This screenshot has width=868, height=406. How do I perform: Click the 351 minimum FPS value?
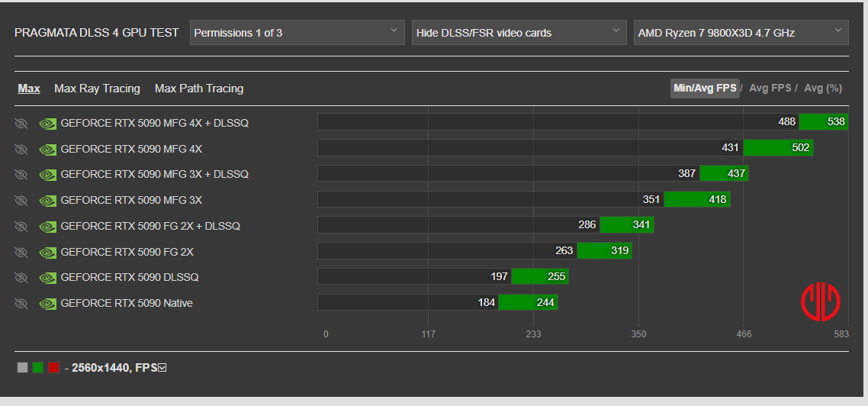[x=651, y=199]
